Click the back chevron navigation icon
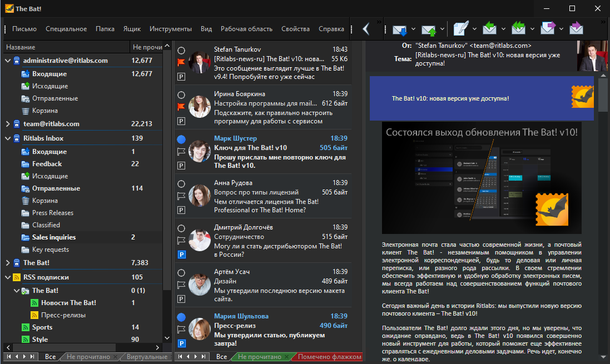Image resolution: width=610 pixels, height=364 pixels. [x=366, y=29]
